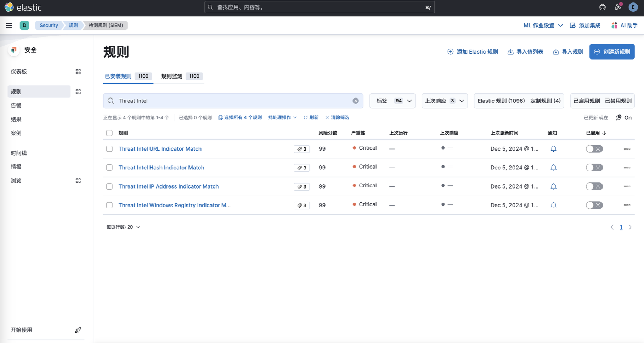Click 导入规则 button
The image size is (644, 343).
click(x=568, y=52)
